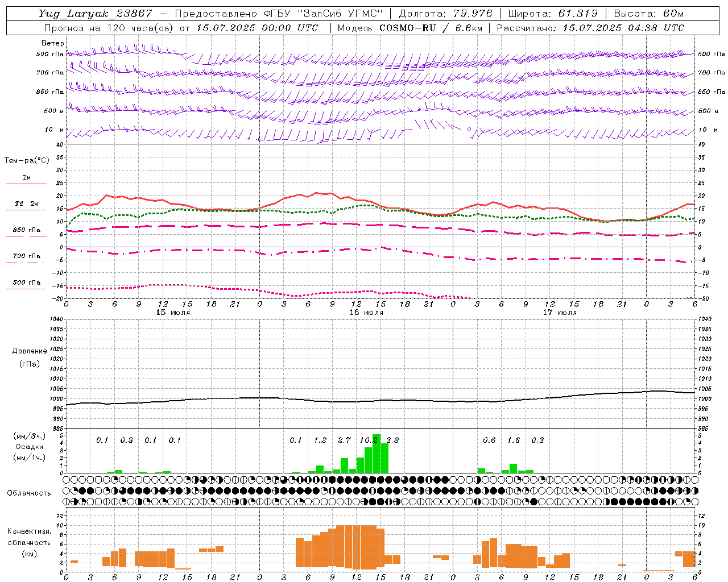Image resolution: width=728 pixels, height=582 pixels.
Task: Click the calm-wind circle marker in the 10 м row
Action: pyautogui.click(x=469, y=130)
